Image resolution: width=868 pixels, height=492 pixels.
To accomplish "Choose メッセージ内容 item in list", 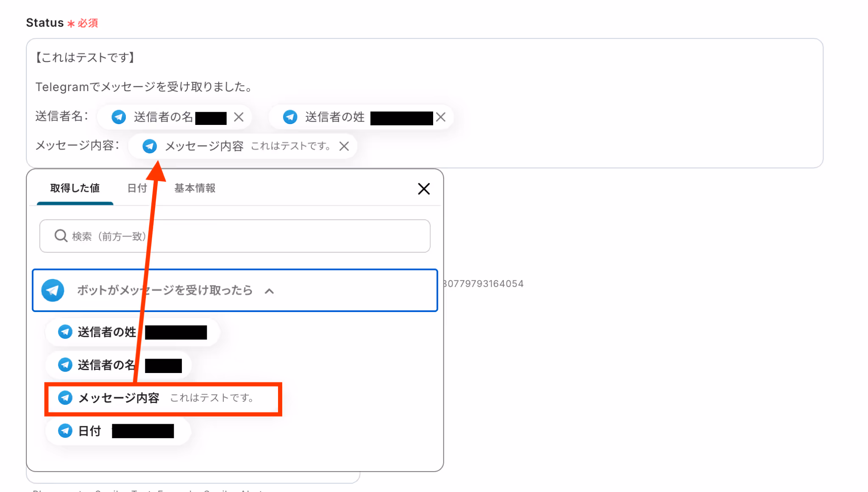I will click(119, 398).
